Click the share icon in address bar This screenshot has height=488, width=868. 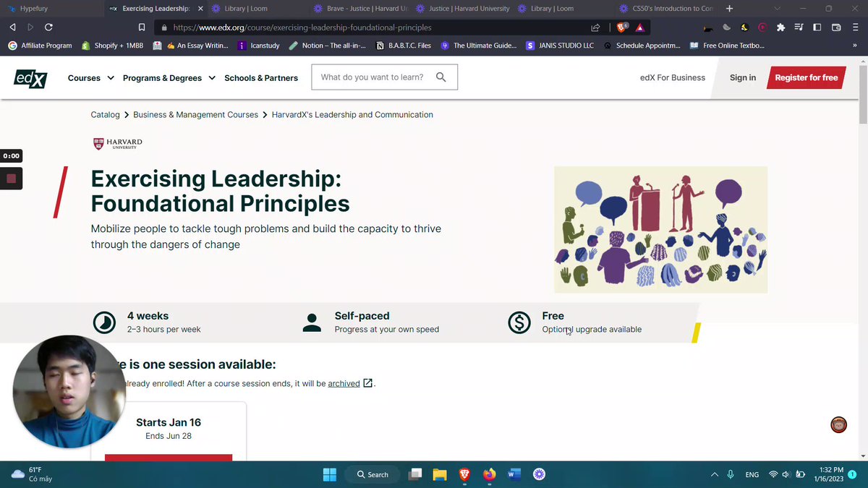(x=595, y=27)
